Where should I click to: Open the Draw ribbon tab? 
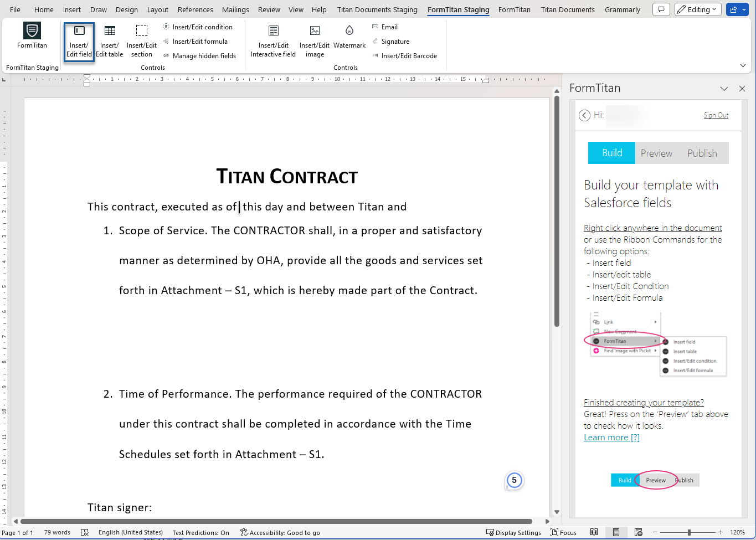point(99,9)
